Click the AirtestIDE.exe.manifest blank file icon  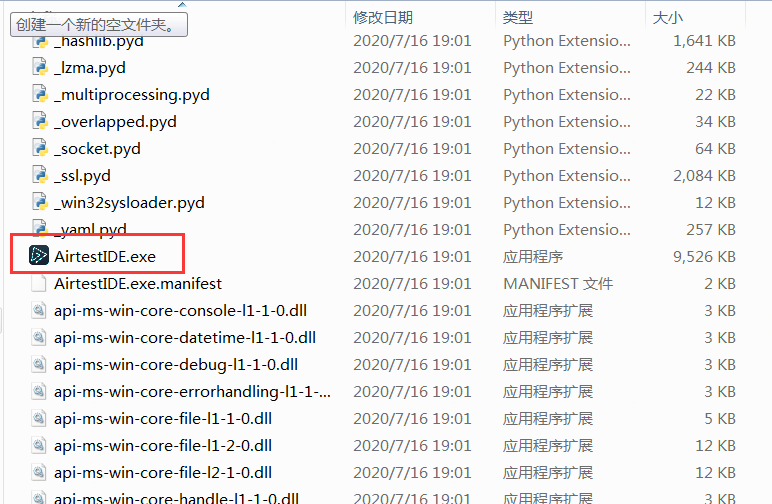click(39, 284)
